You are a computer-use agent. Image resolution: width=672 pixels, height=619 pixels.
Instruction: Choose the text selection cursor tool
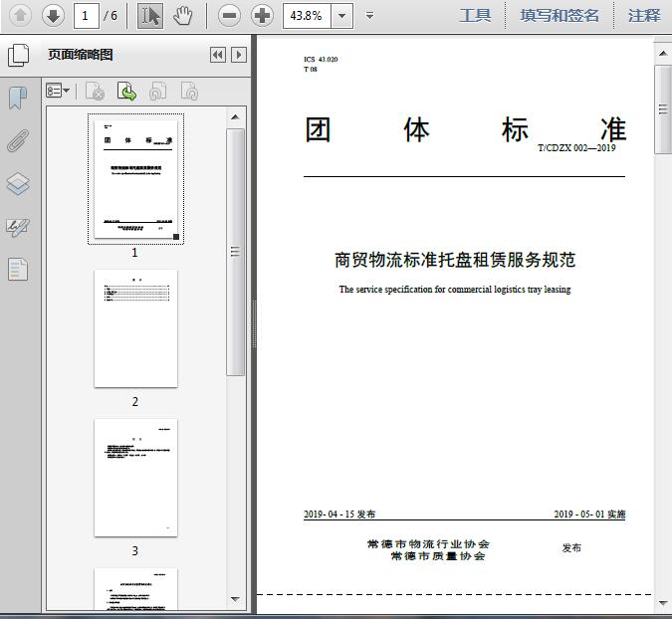(150, 16)
